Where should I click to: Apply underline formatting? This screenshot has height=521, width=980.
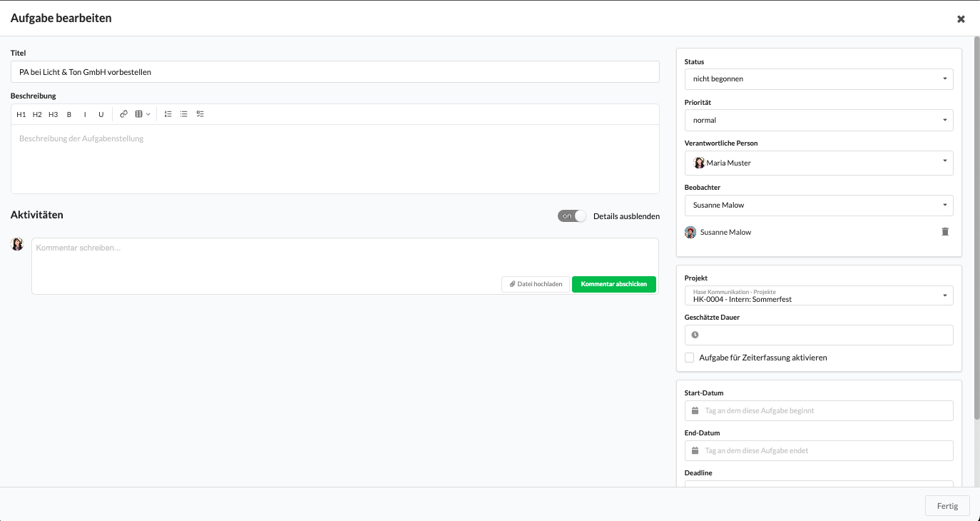(x=101, y=114)
